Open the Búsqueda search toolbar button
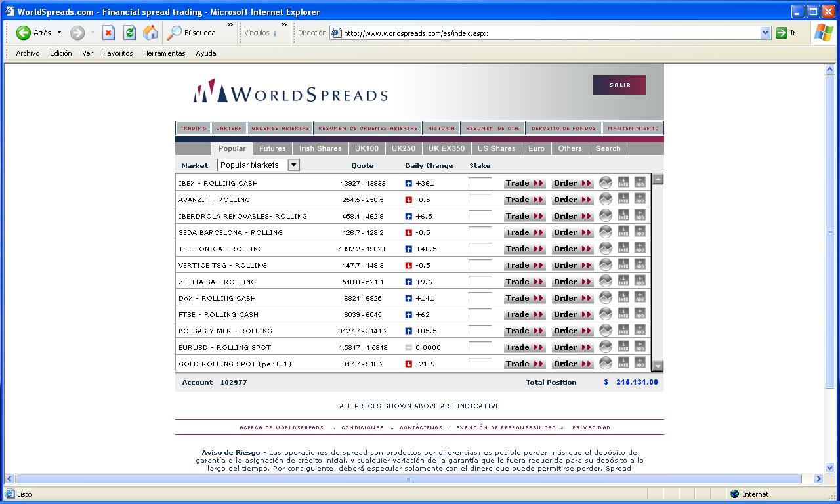Screen dimensions: 840x504 pyautogui.click(x=192, y=33)
